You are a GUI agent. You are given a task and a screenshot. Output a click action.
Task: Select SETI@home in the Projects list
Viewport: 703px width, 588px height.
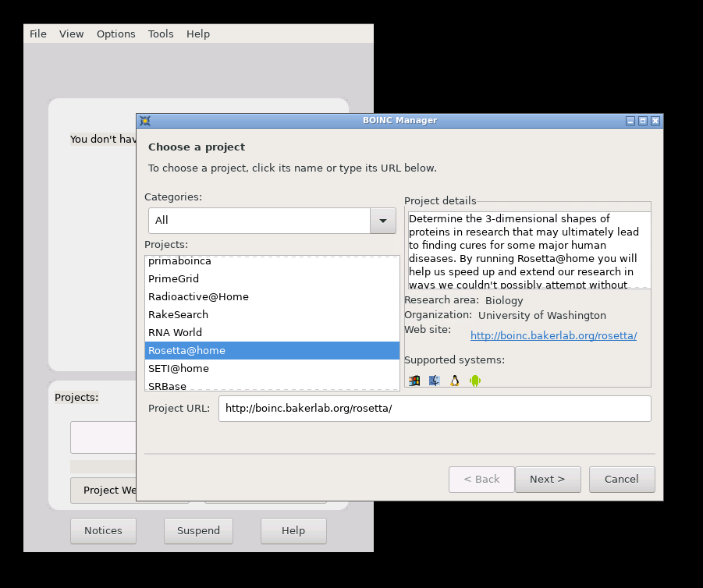pyautogui.click(x=272, y=368)
